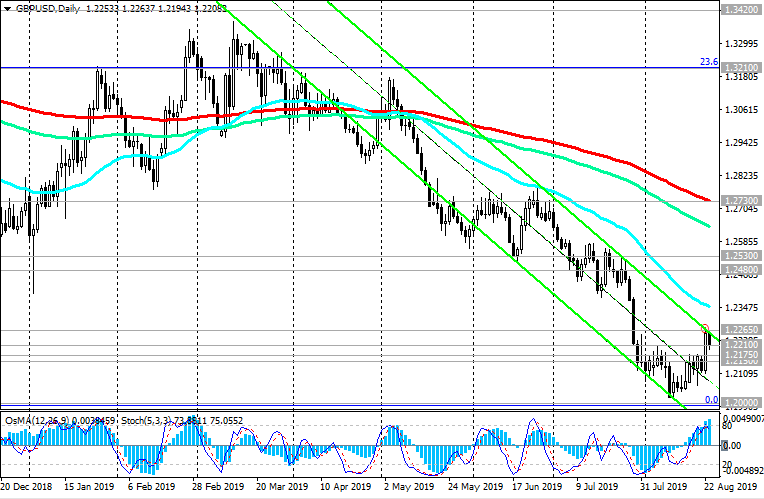
Task: Click the 1.2000 price level label
Action: [741, 402]
